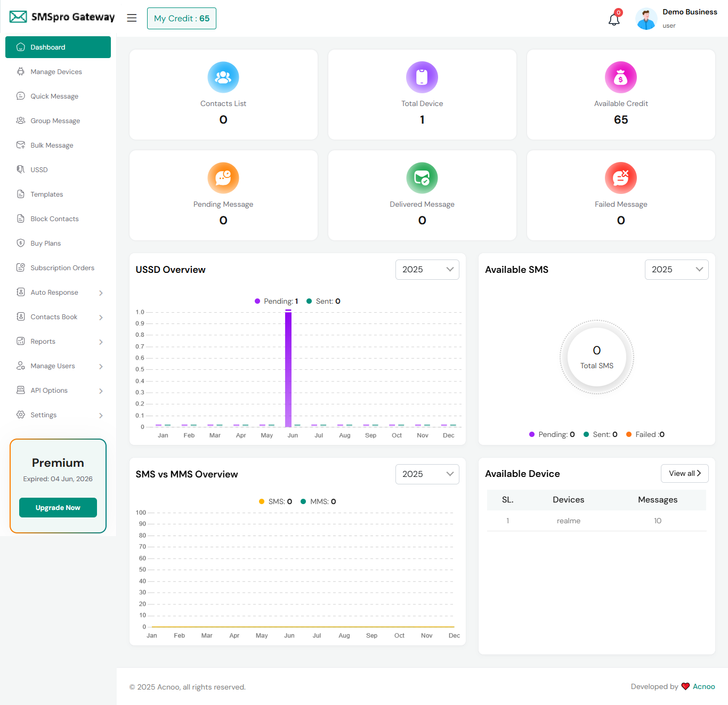
Task: Open the USSD Overview year dropdown
Action: click(427, 270)
